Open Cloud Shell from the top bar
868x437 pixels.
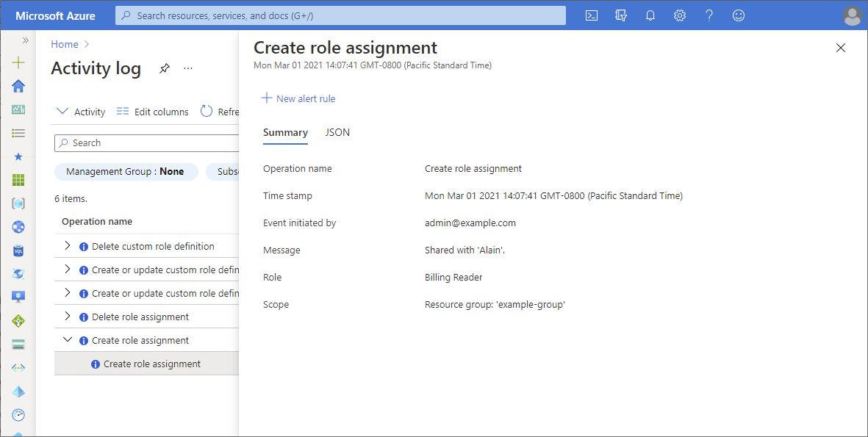591,15
